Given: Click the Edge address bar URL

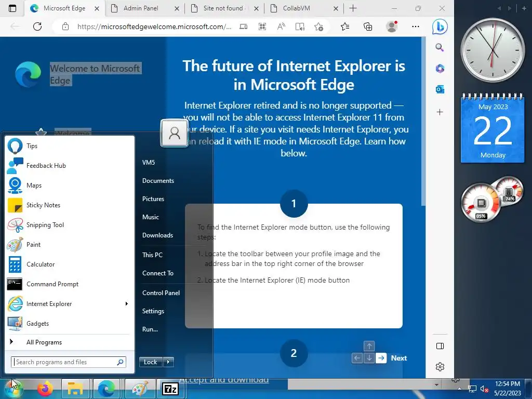Looking at the screenshot, I should (x=154, y=26).
